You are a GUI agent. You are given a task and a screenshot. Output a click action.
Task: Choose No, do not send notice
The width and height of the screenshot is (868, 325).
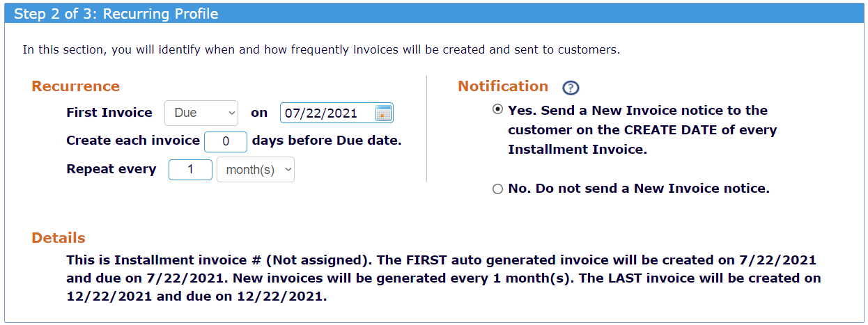tap(497, 189)
